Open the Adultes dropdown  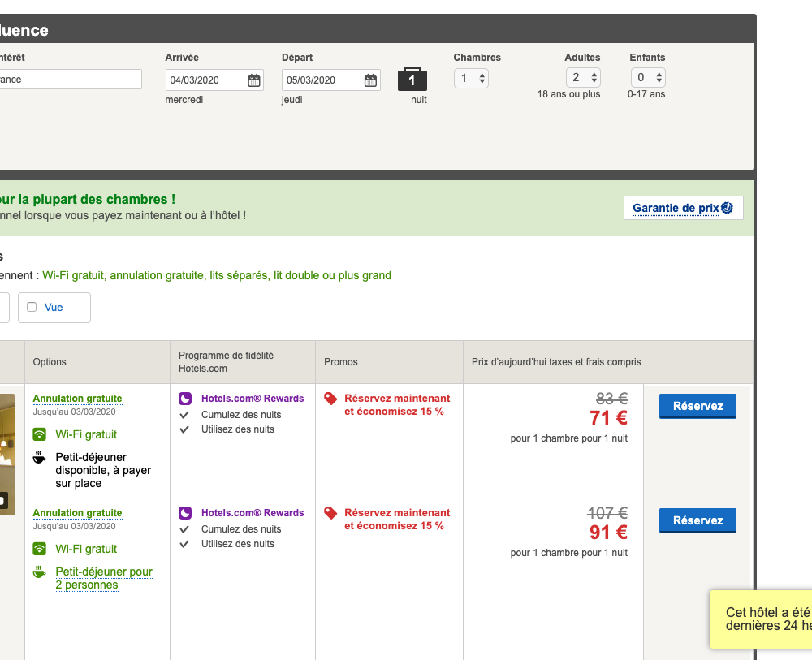pyautogui.click(x=583, y=78)
